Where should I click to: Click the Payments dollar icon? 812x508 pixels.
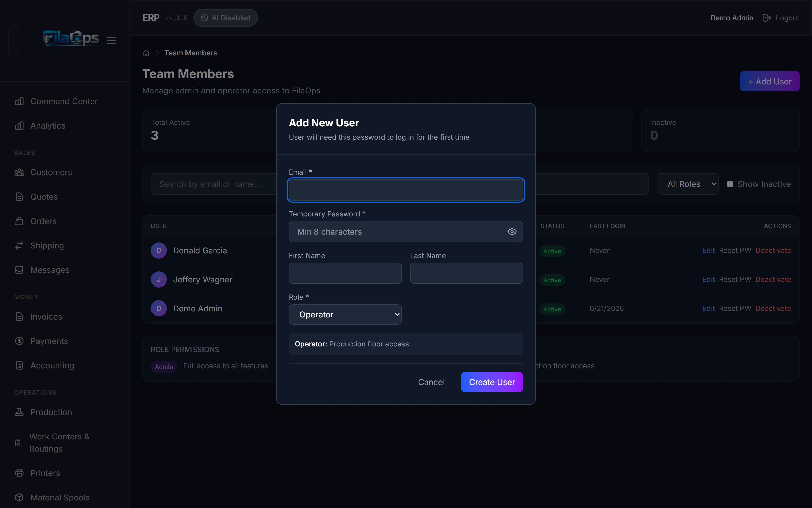tap(19, 341)
